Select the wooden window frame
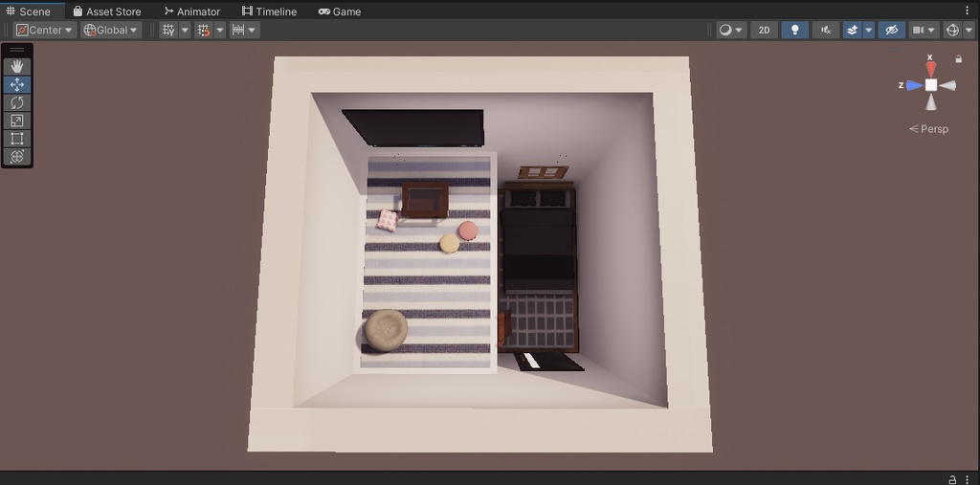This screenshot has height=485, width=980. pyautogui.click(x=544, y=172)
